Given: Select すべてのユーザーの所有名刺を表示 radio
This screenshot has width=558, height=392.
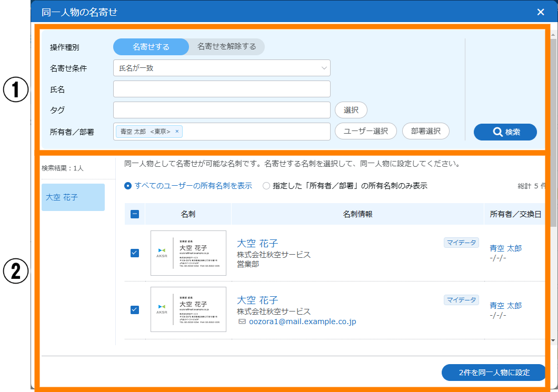Looking at the screenshot, I should point(128,186).
